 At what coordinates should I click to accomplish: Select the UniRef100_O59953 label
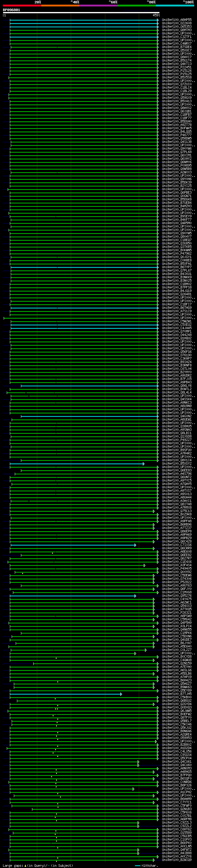coord(177,738)
